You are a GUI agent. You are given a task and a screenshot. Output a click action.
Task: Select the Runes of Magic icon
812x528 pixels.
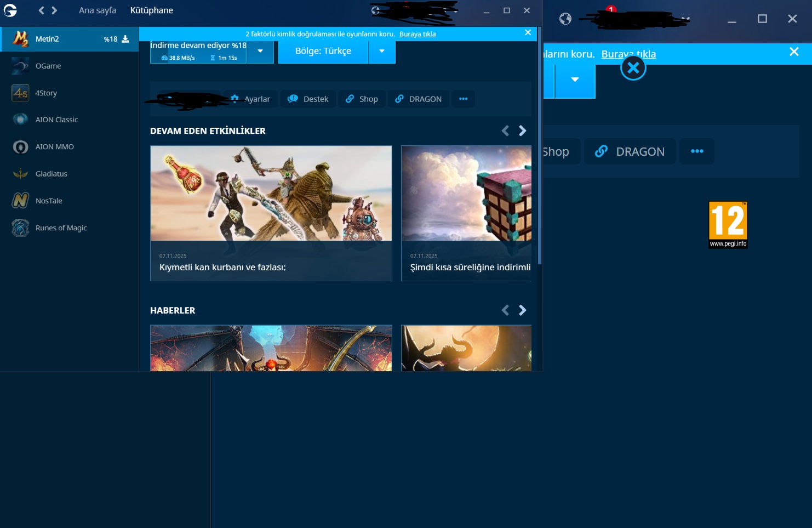click(20, 228)
